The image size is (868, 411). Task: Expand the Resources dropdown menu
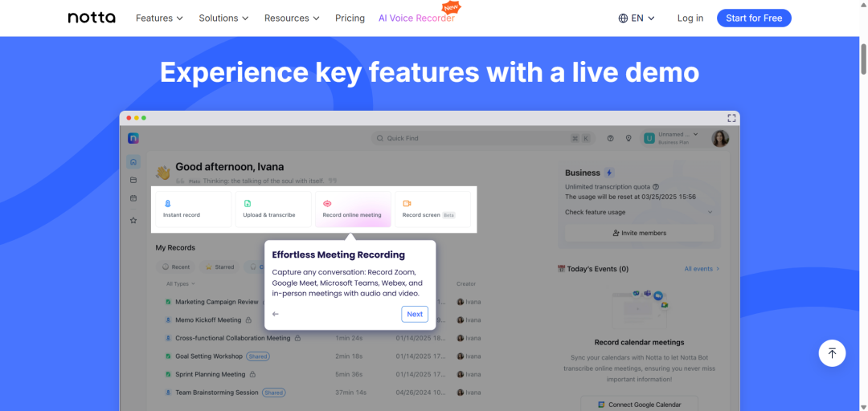coord(292,18)
